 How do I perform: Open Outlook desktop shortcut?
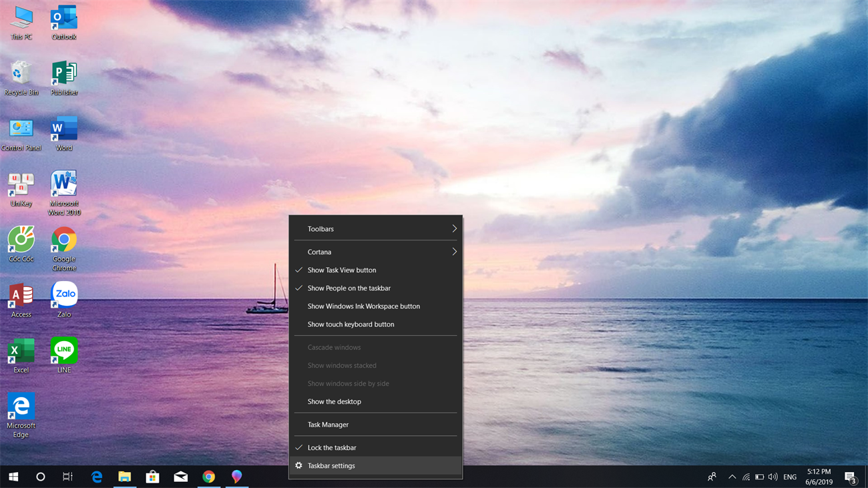64,23
